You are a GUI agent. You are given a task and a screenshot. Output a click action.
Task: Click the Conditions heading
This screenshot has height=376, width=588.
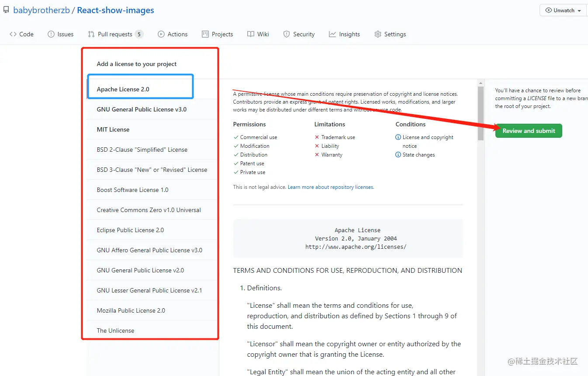(x=411, y=124)
